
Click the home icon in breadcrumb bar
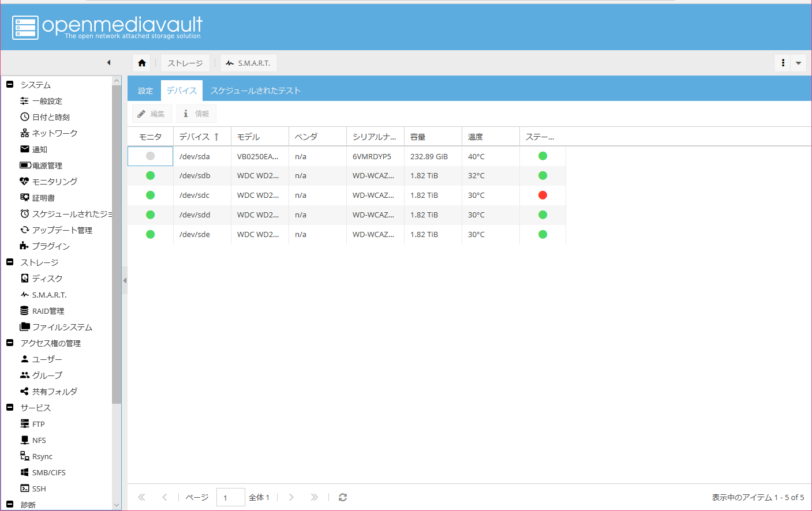click(x=142, y=63)
